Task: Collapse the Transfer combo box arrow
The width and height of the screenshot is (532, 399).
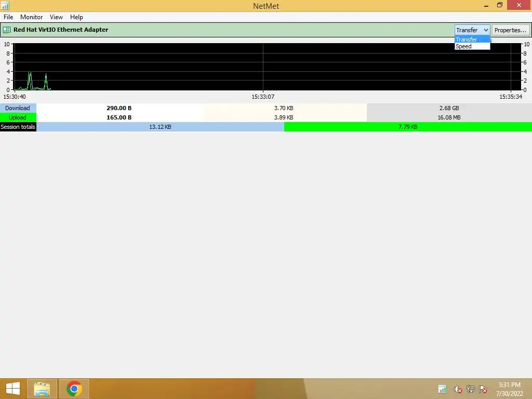Action: pyautogui.click(x=486, y=30)
